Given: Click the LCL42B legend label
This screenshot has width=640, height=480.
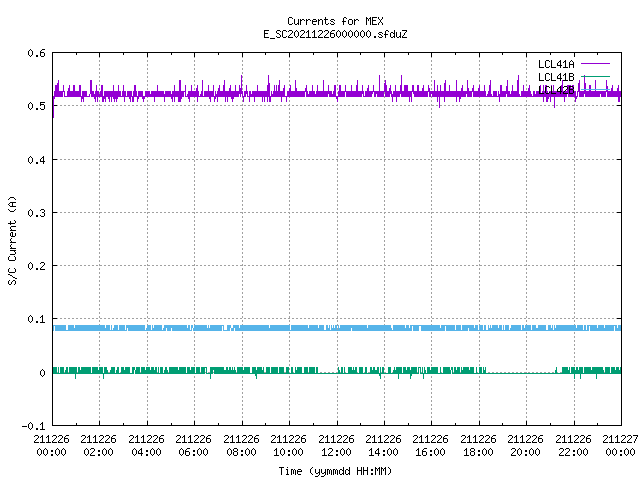Looking at the screenshot, I should 556,90.
